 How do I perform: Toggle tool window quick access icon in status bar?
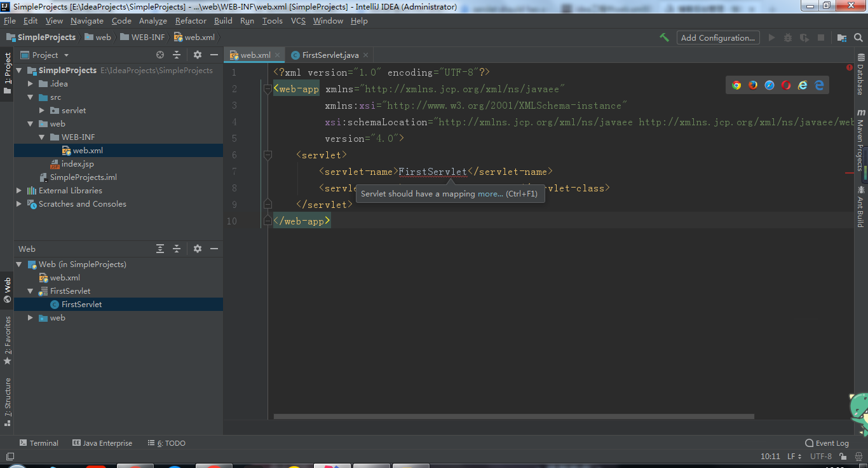click(9, 456)
